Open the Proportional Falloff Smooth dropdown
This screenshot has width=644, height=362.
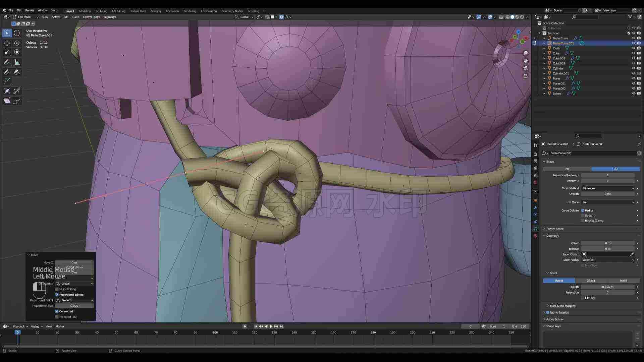[x=74, y=300]
